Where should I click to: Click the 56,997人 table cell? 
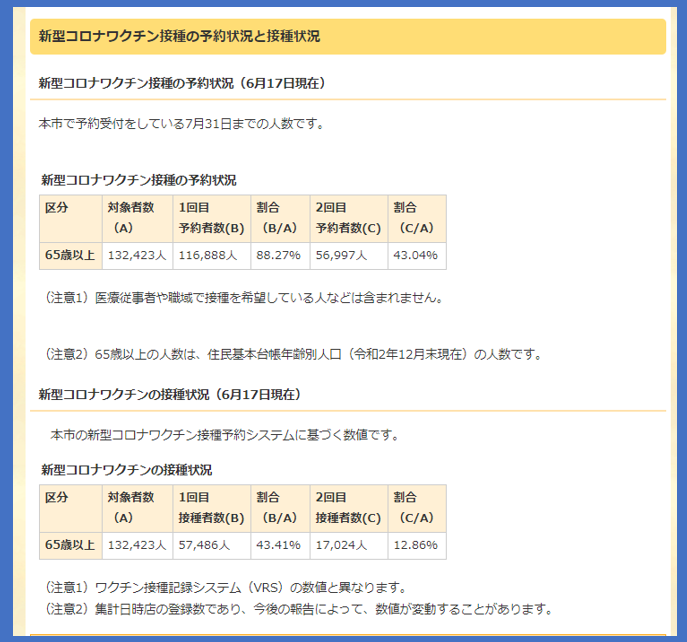point(341,255)
